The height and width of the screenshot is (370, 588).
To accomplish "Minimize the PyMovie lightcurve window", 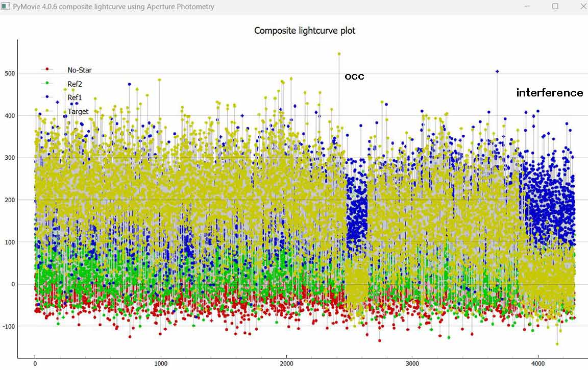I will tap(529, 7).
